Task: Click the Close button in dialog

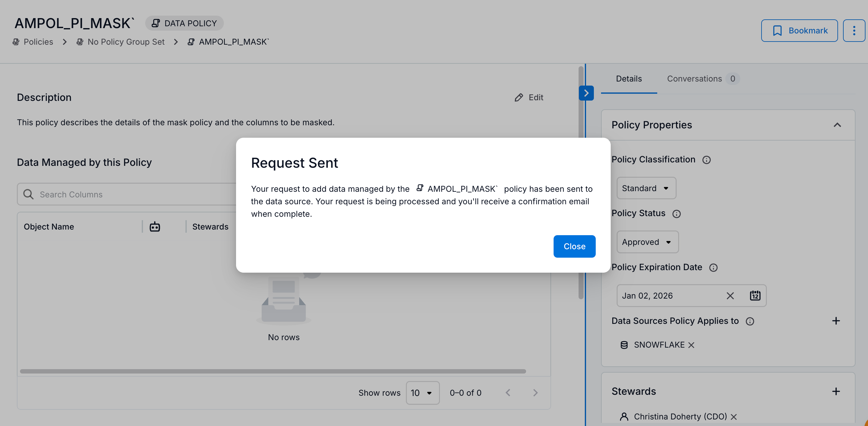Action: point(574,246)
